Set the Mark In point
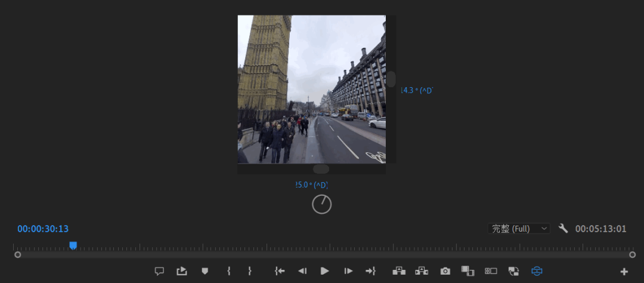644x283 pixels. point(229,271)
